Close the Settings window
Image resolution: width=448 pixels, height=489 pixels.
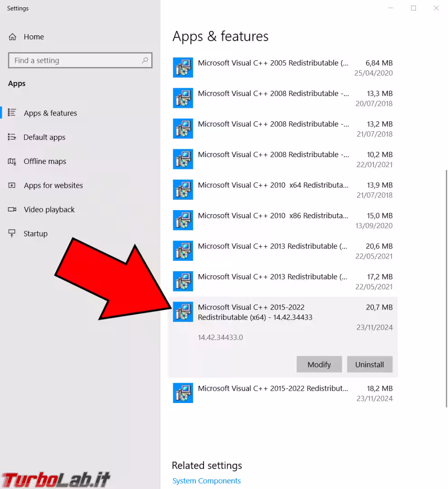coord(436,8)
